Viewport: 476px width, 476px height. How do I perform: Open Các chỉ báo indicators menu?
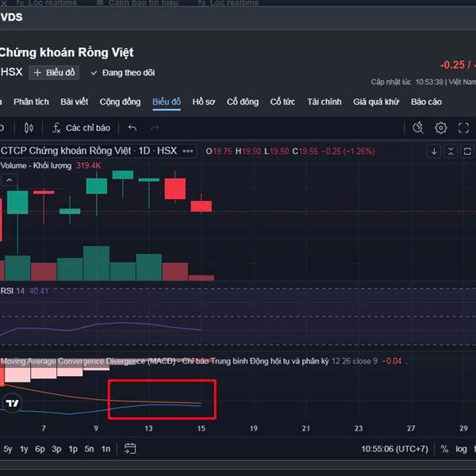(x=81, y=128)
